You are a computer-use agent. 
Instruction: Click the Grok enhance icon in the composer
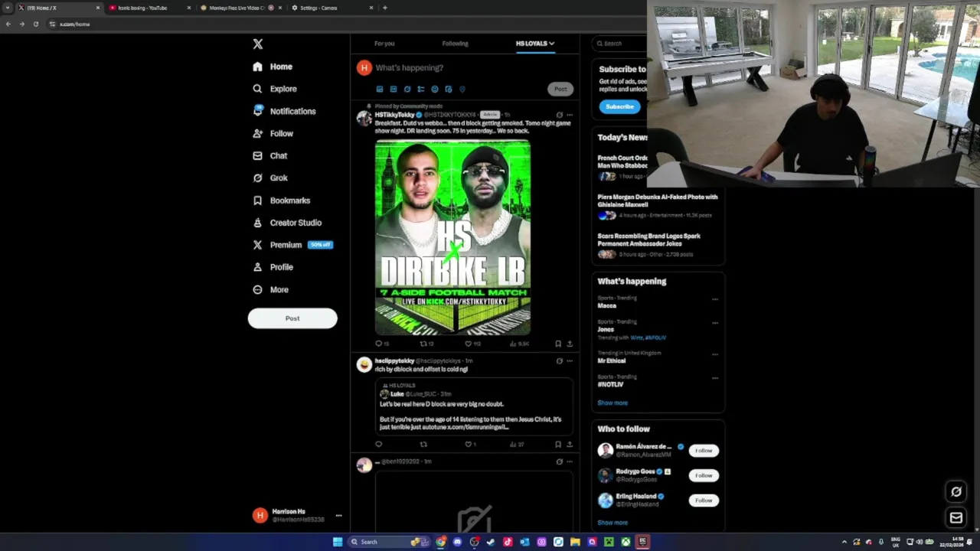(x=407, y=89)
